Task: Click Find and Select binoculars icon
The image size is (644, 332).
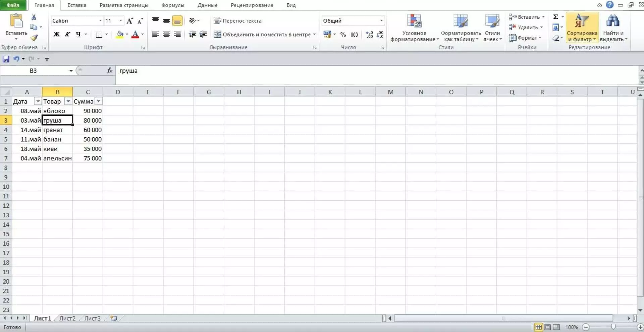Action: [612, 21]
